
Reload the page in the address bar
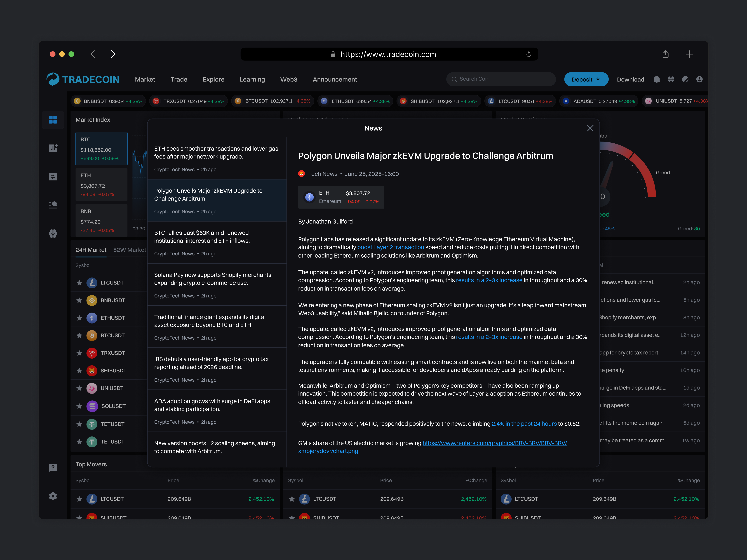[529, 54]
